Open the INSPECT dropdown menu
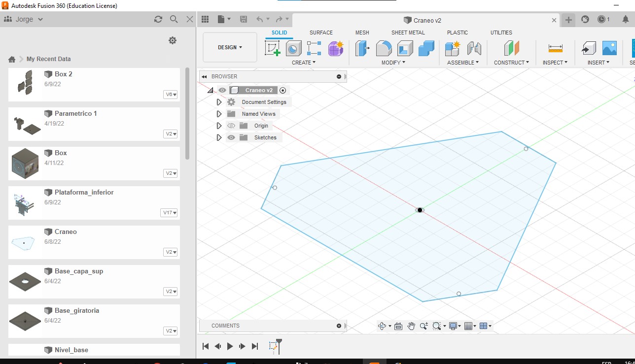The image size is (635, 364). coord(555,63)
